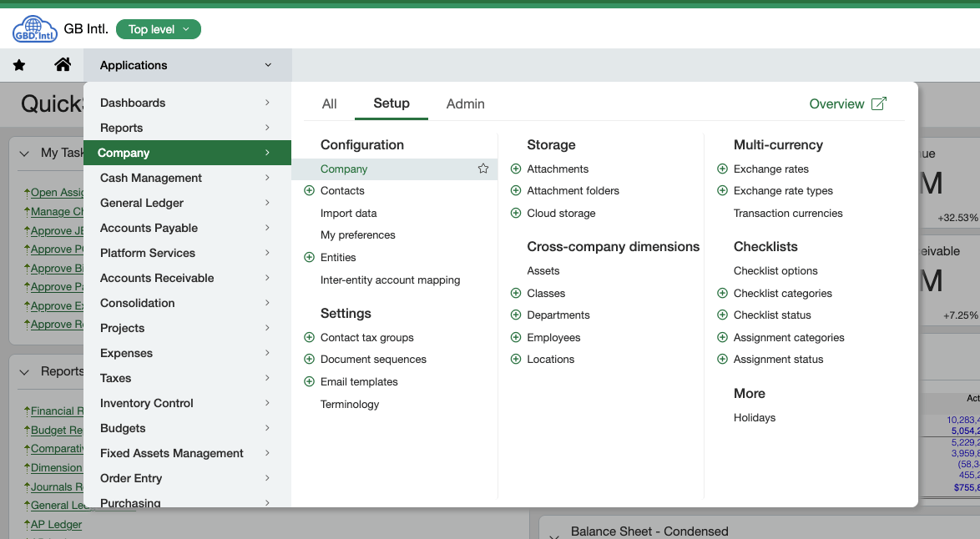Go to the home icon
This screenshot has height=539, width=980.
[x=63, y=64]
